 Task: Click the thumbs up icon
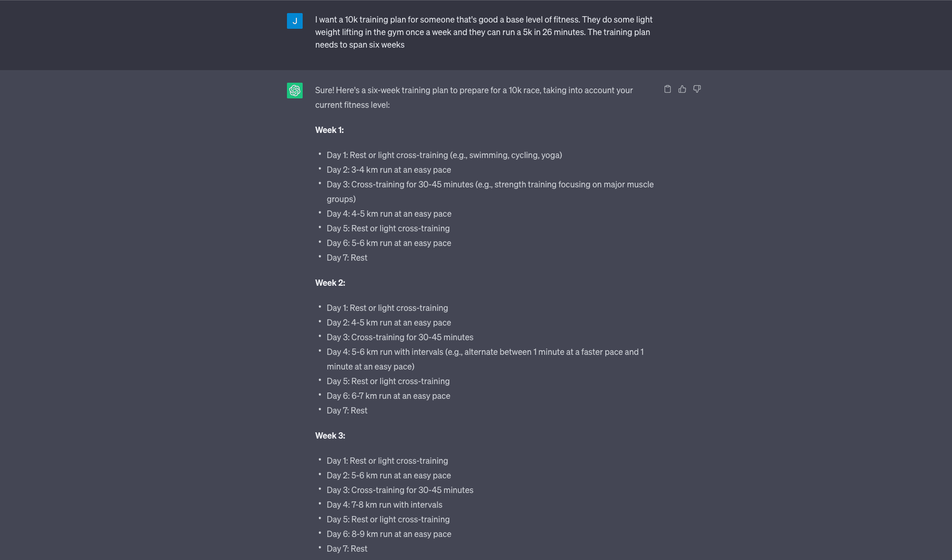click(x=682, y=89)
